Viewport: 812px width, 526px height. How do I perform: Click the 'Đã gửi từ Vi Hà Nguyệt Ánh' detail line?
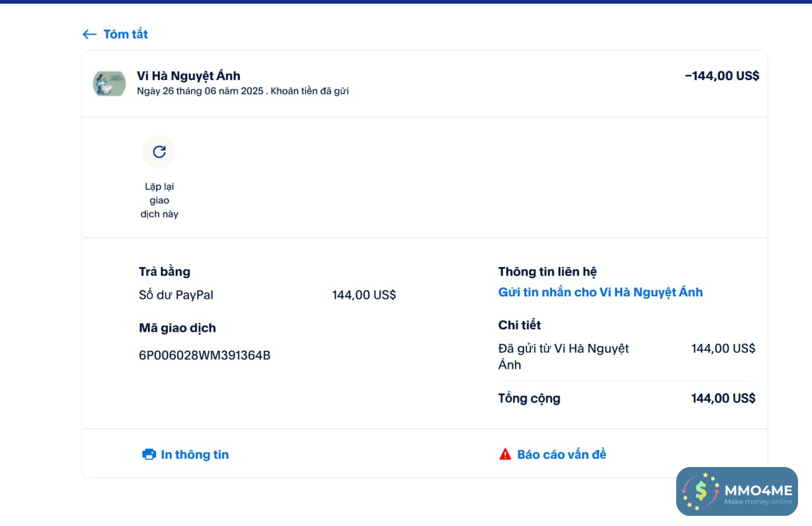tap(563, 356)
